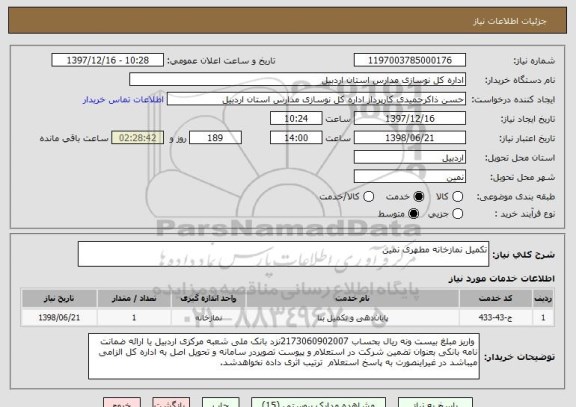This screenshot has width=576, height=407.
Task: Click remaining days field 189
Action: pyautogui.click(x=215, y=138)
